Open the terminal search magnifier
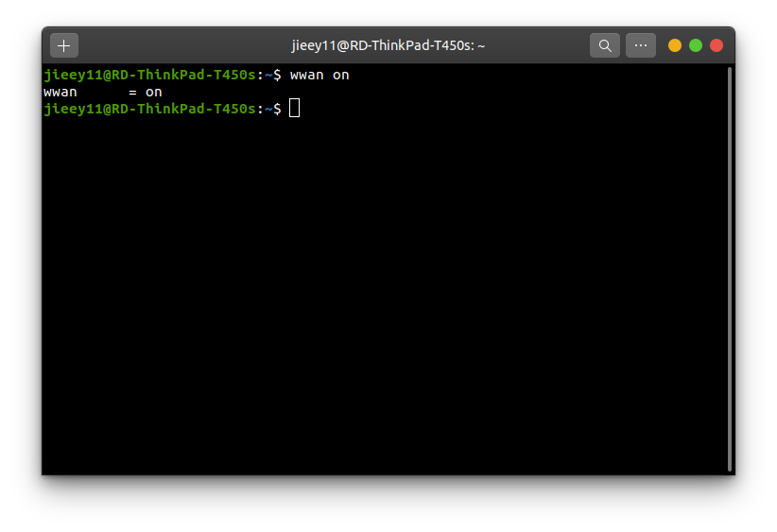The height and width of the screenshot is (532, 777). click(605, 45)
